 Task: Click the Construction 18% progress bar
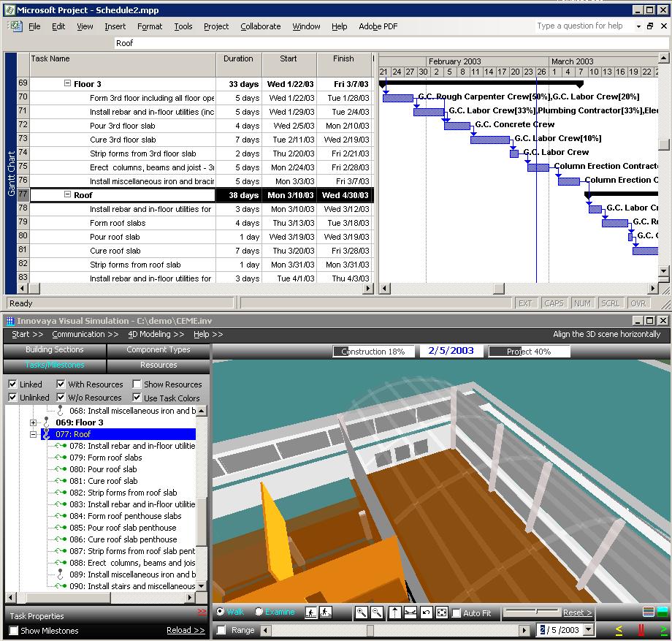point(373,352)
